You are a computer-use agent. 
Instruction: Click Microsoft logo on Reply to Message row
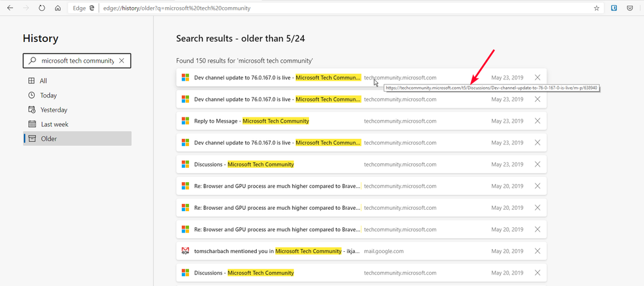pos(185,121)
